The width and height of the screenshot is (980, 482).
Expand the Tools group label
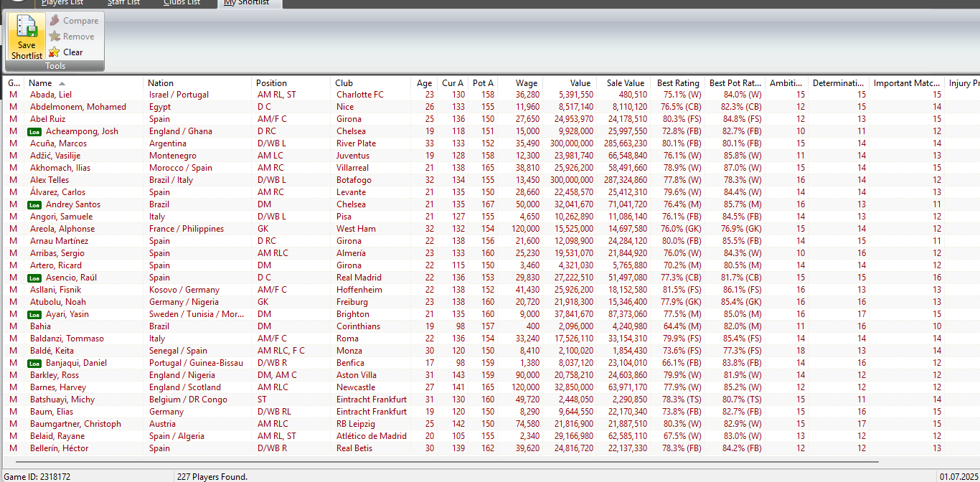55,66
